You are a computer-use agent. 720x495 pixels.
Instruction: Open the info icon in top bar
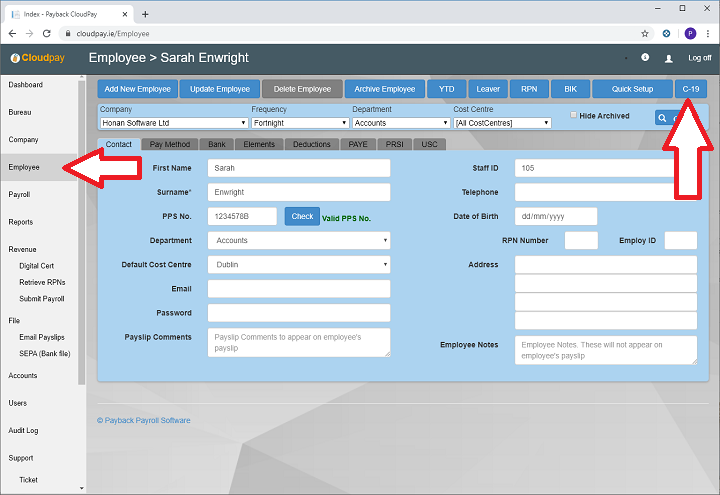tap(645, 57)
